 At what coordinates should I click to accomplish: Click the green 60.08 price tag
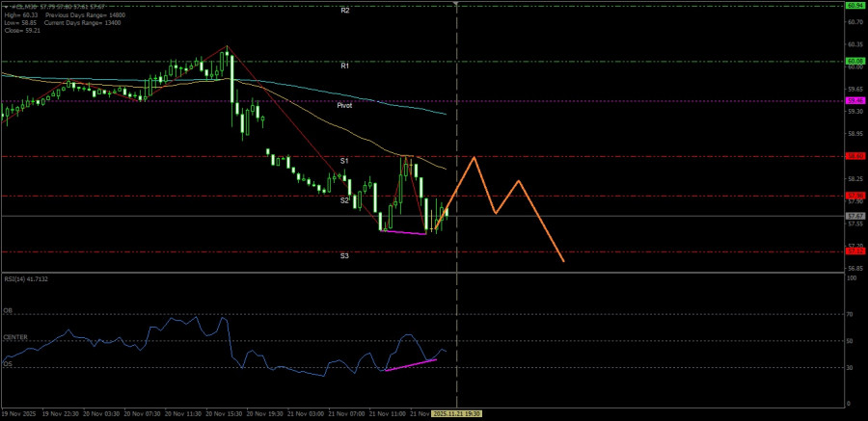[x=854, y=61]
